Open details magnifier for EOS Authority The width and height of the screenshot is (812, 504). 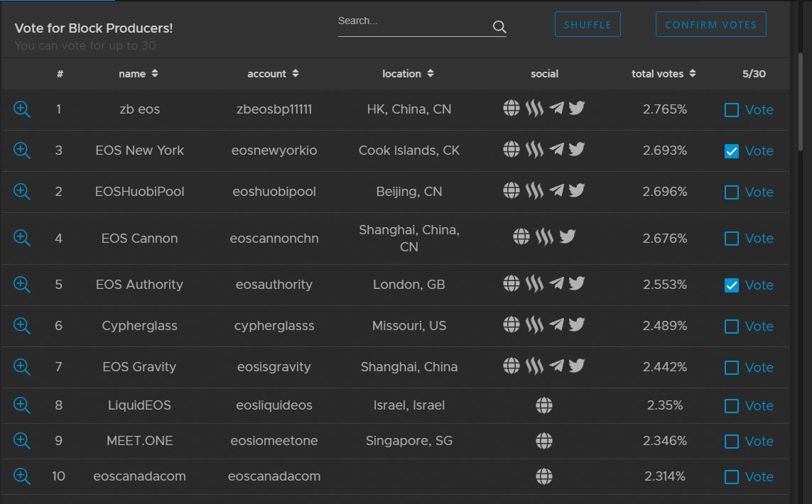(x=22, y=285)
